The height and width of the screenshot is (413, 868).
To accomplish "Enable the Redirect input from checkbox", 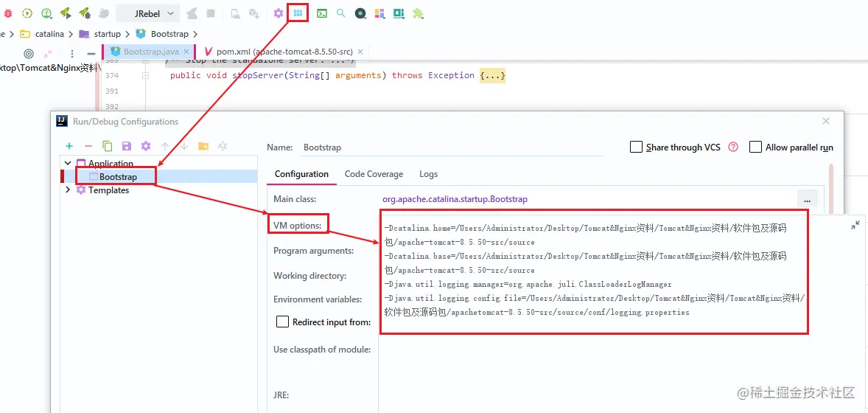I will [282, 322].
